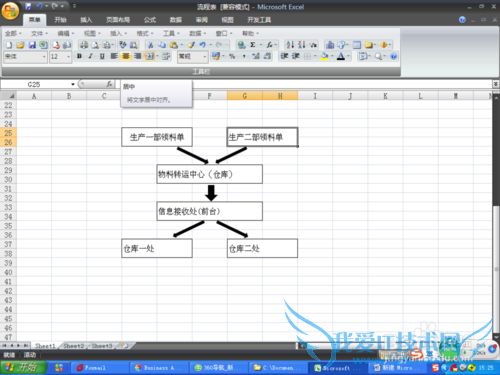Click the Increase Indent icon
Image resolution: width=500 pixels, height=375 pixels.
(x=296, y=56)
